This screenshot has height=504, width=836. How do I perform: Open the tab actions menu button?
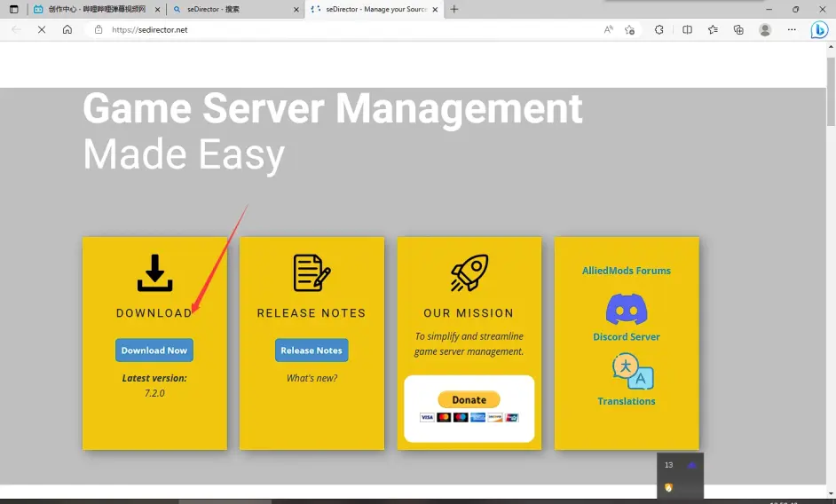point(13,9)
